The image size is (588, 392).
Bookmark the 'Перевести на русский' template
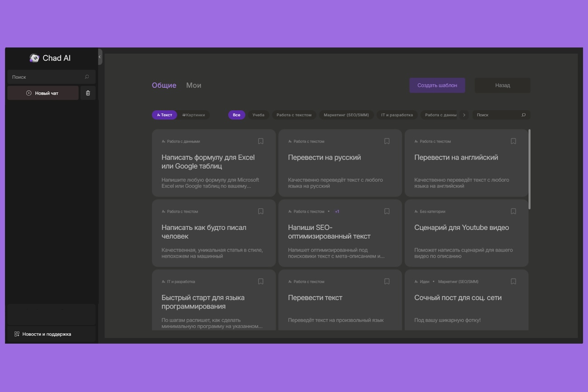(x=387, y=141)
